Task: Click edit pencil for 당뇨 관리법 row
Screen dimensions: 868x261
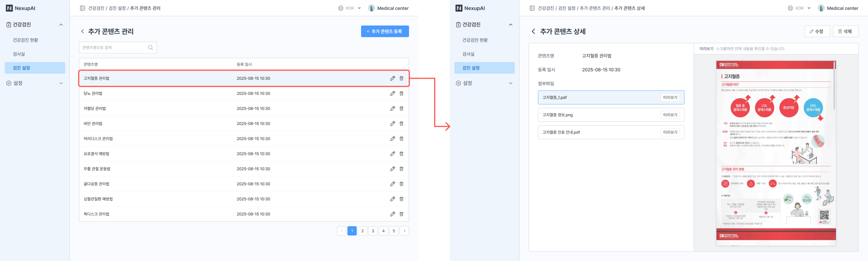Action: tap(393, 94)
